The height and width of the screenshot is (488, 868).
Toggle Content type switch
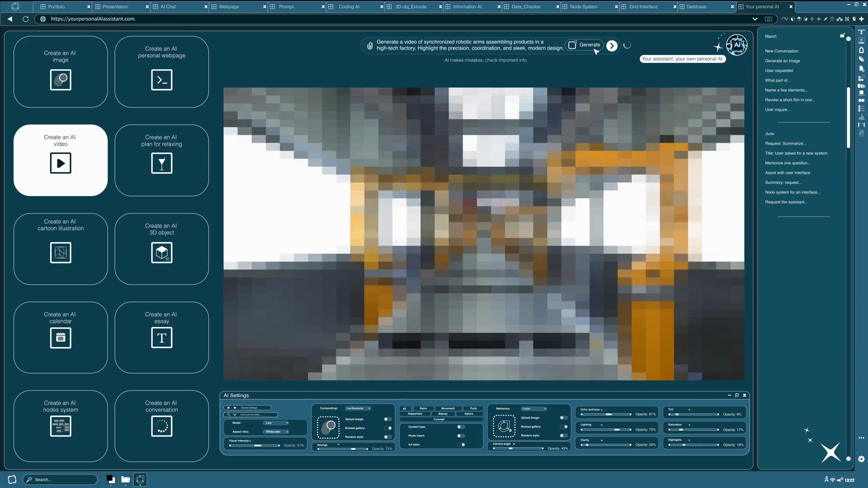click(461, 427)
